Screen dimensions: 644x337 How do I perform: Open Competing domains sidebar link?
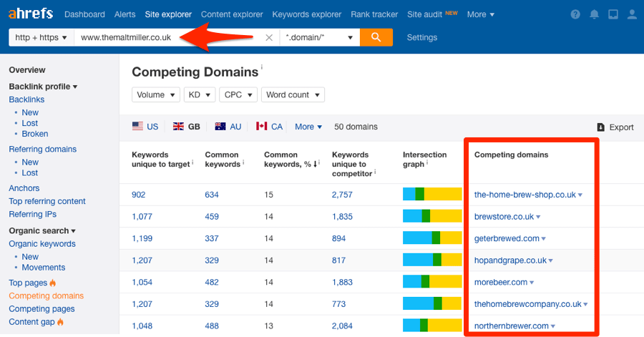tap(47, 296)
